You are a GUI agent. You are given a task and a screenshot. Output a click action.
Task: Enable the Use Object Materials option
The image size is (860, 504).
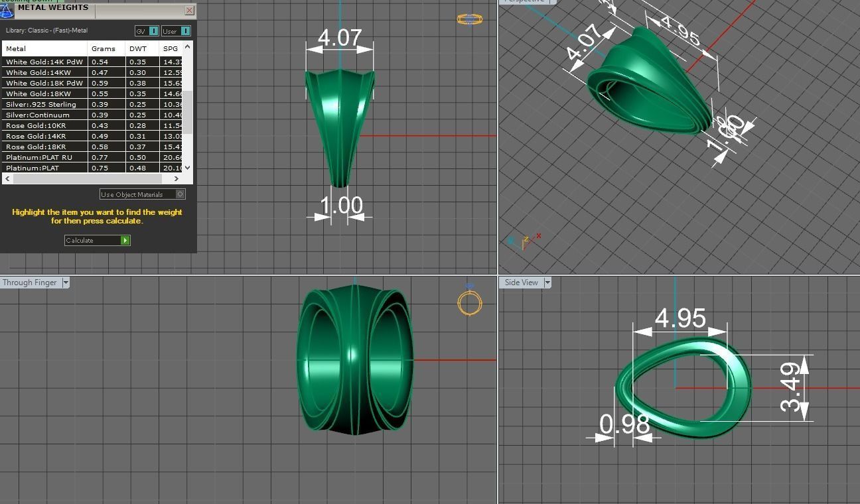click(142, 194)
